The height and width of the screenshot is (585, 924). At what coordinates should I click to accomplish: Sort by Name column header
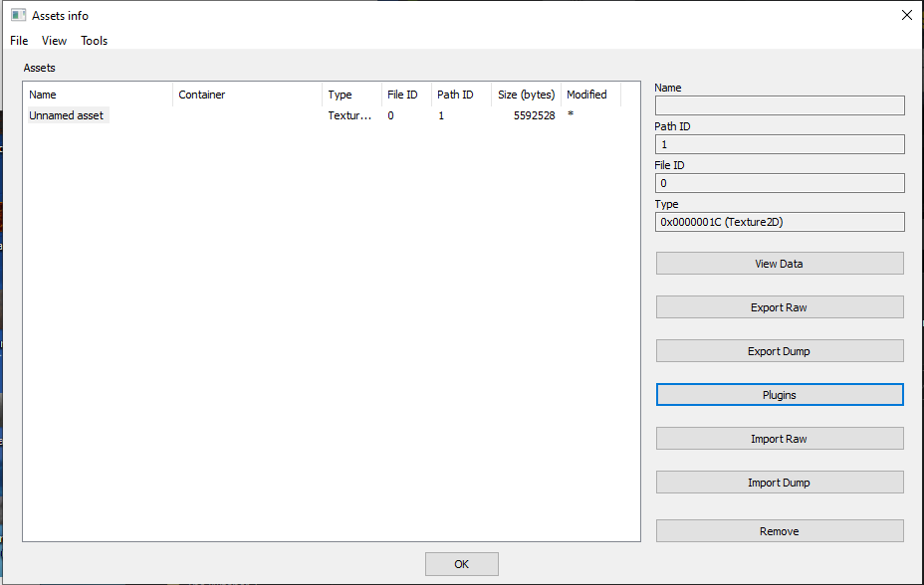point(99,95)
